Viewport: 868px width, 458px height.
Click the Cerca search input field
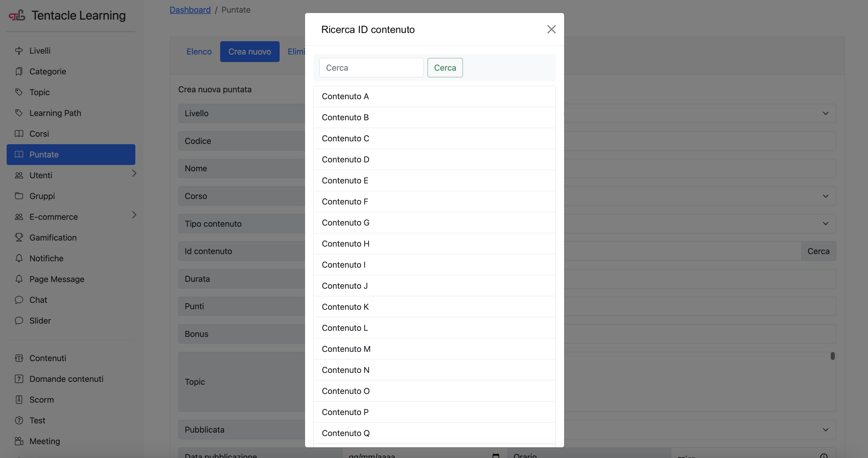coord(371,68)
